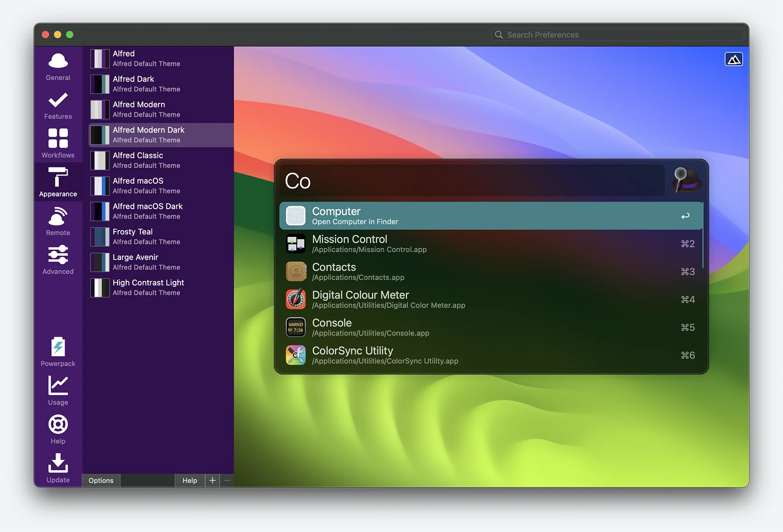783x532 pixels.
Task: Select the Alfred Classic theme
Action: pos(161,160)
